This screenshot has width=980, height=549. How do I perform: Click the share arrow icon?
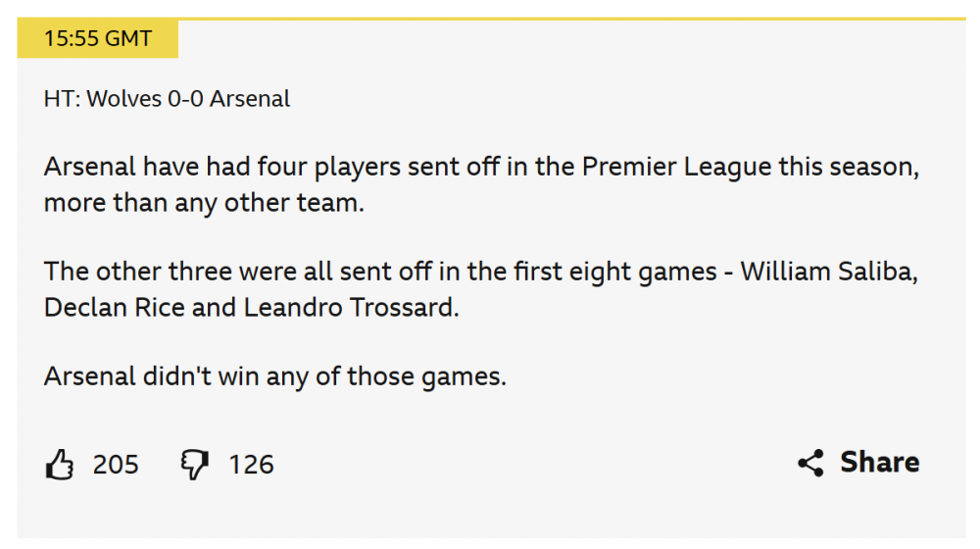click(810, 464)
